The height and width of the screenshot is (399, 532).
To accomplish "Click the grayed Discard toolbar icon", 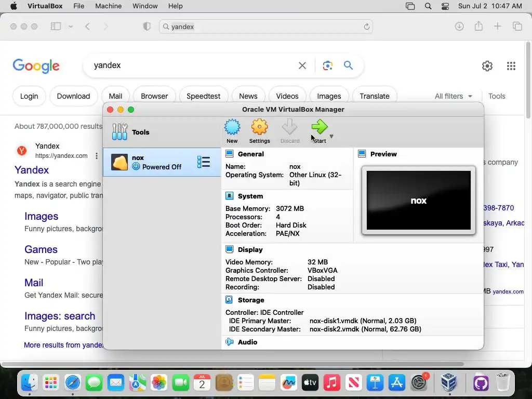I will click(x=290, y=131).
